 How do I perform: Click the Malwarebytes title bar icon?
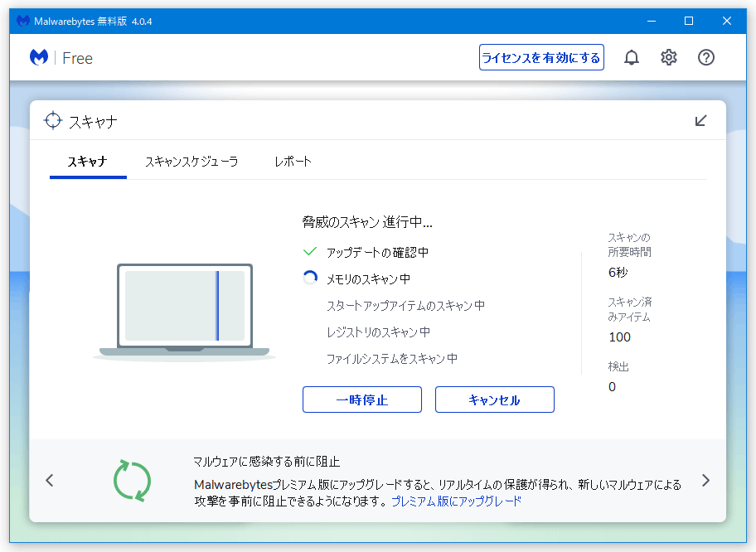(x=22, y=22)
